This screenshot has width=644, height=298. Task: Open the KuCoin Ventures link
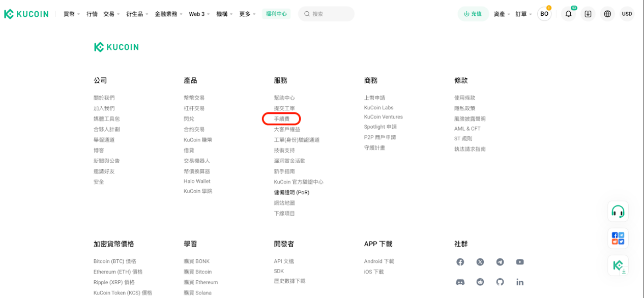pyautogui.click(x=384, y=117)
